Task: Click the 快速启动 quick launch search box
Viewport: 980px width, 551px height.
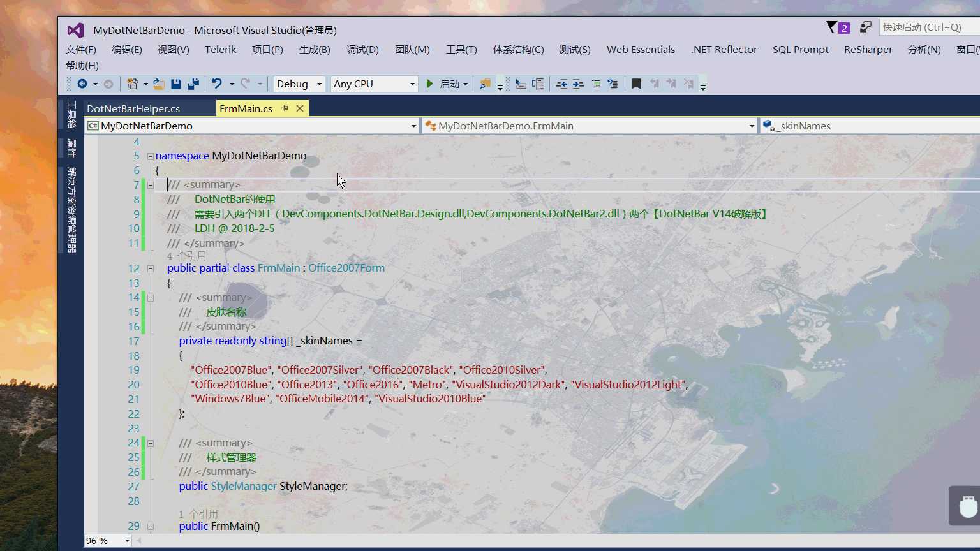Action: [x=930, y=27]
